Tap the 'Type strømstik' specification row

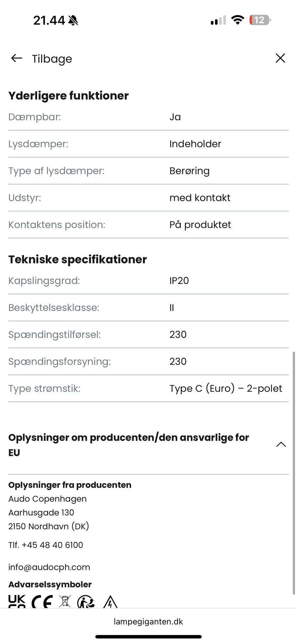[148, 388]
